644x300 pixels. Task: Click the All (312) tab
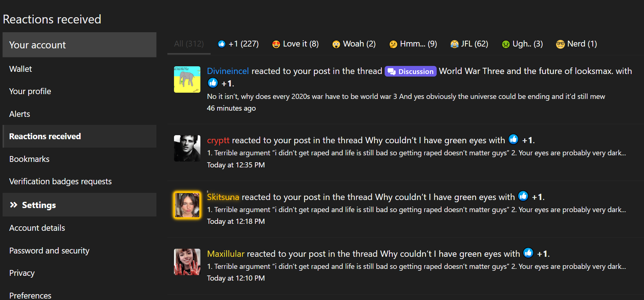[189, 44]
